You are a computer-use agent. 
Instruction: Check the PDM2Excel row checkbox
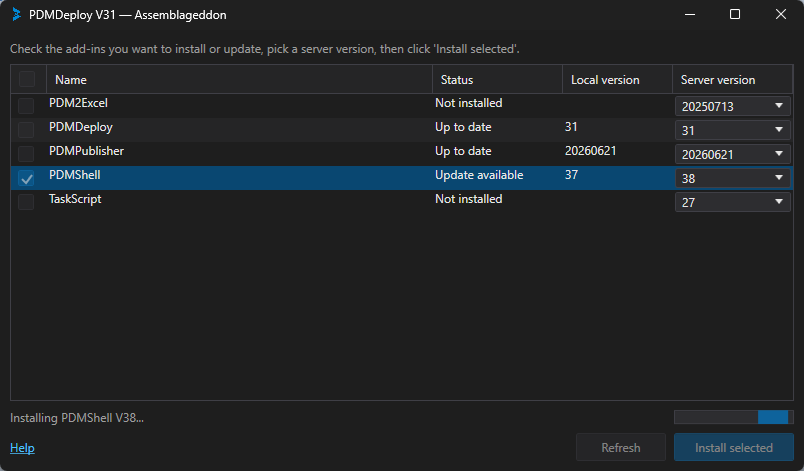[x=26, y=106]
